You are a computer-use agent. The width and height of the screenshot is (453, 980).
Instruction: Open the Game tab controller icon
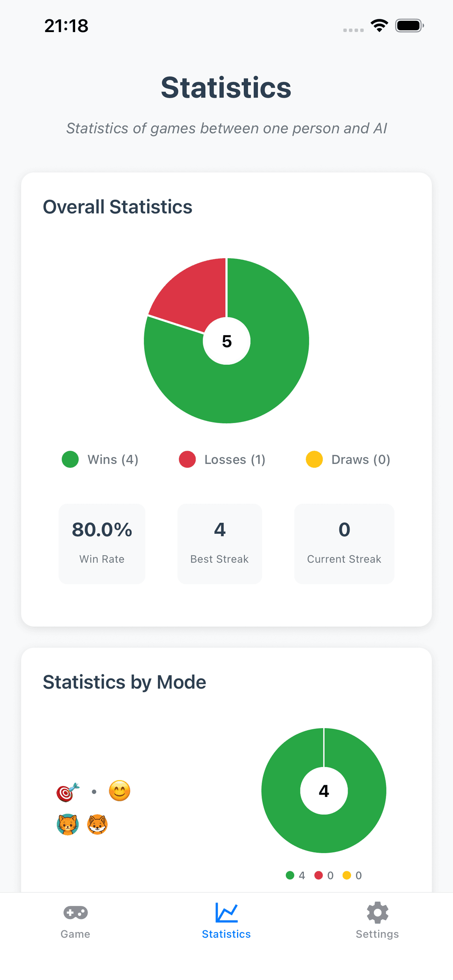75,912
